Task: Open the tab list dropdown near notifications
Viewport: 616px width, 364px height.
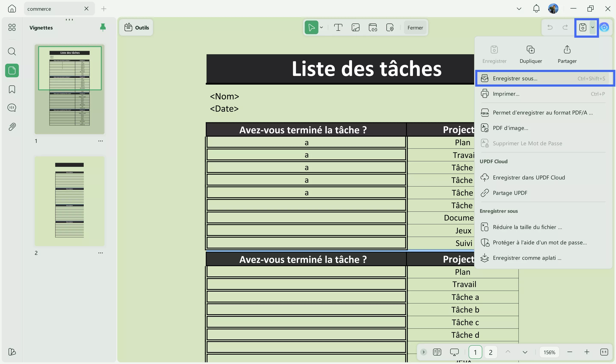Action: pyautogui.click(x=519, y=9)
